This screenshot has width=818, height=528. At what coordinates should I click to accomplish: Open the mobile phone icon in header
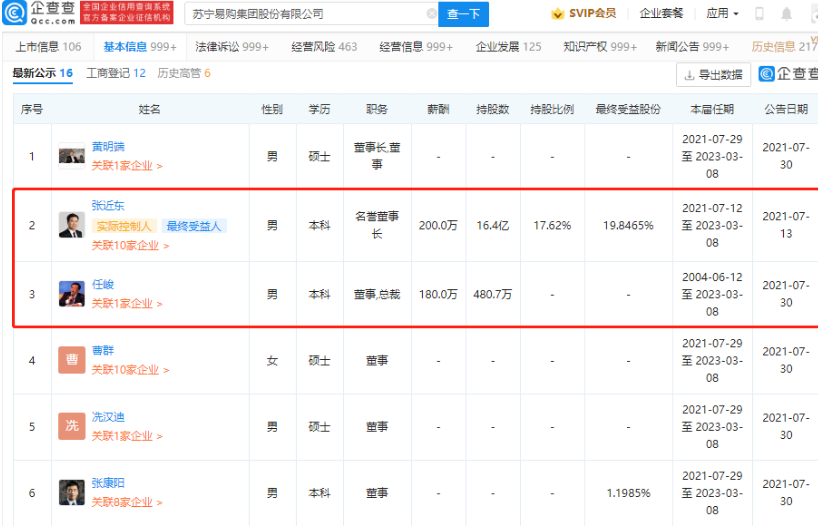(x=759, y=14)
